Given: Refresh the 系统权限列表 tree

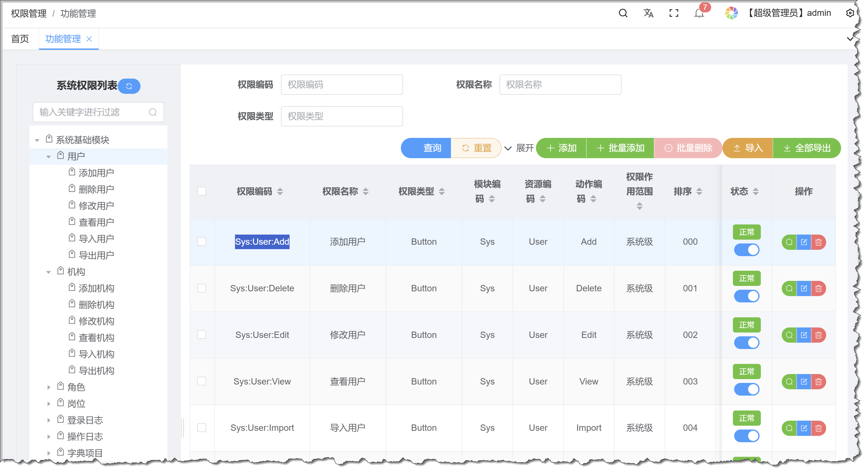Looking at the screenshot, I should click(129, 86).
